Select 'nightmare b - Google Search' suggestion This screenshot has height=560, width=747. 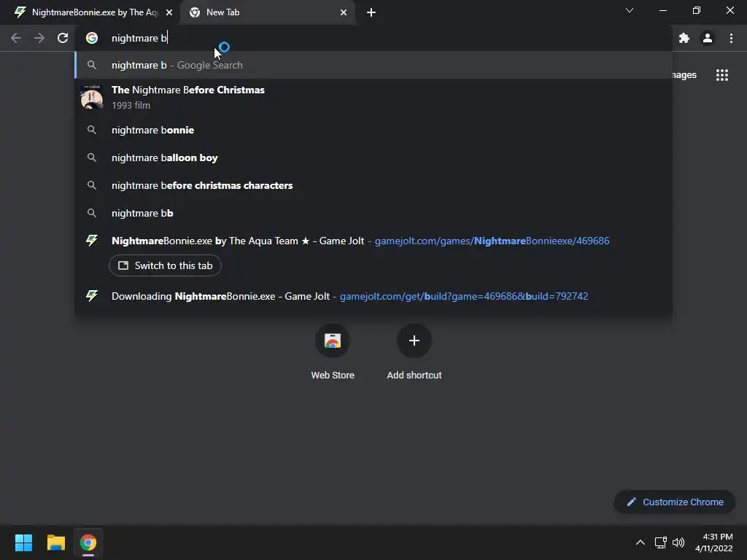tap(373, 65)
